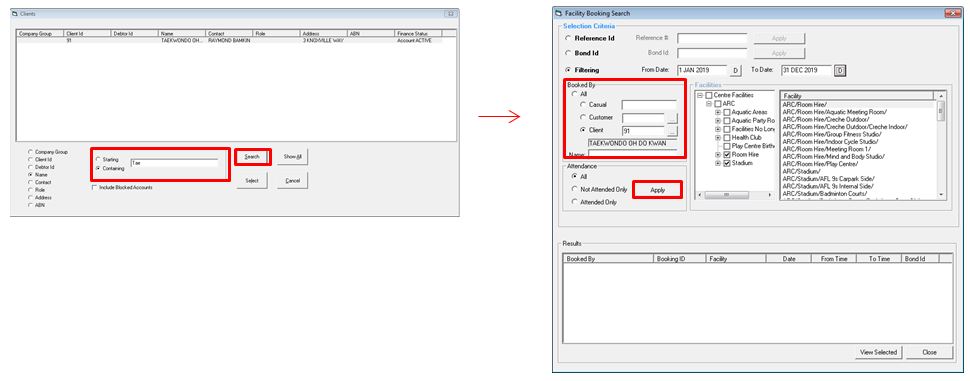The image size is (970, 381).
Task: Choose the Starting match option
Action: point(98,160)
